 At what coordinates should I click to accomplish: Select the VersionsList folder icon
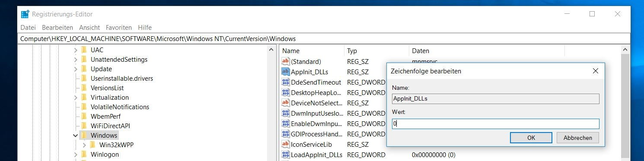point(84,88)
